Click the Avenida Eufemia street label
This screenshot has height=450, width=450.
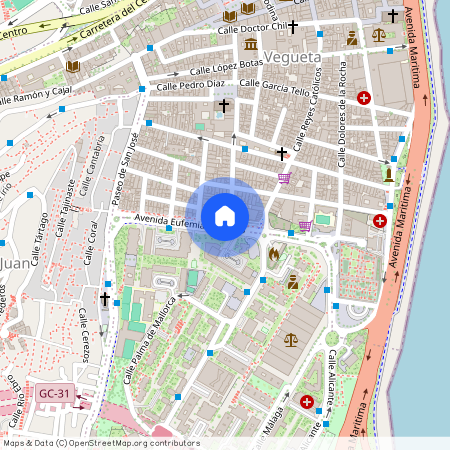[169, 221]
